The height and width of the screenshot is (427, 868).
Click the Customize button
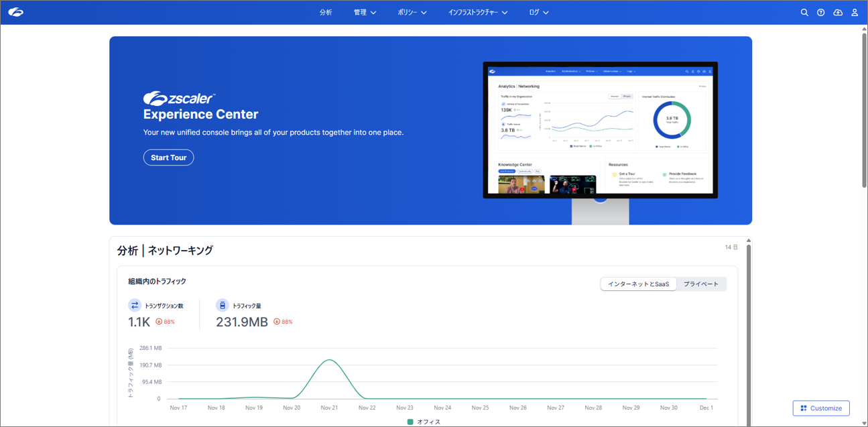pyautogui.click(x=821, y=408)
